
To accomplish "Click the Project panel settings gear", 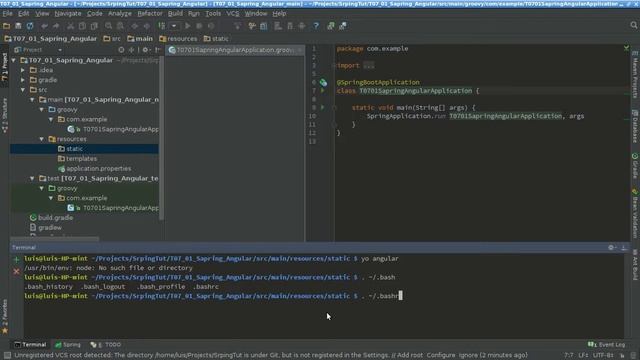I will pyautogui.click(x=145, y=50).
